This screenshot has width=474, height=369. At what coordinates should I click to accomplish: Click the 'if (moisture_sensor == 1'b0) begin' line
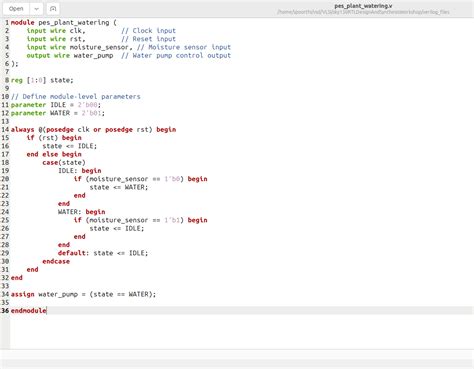[x=140, y=179]
